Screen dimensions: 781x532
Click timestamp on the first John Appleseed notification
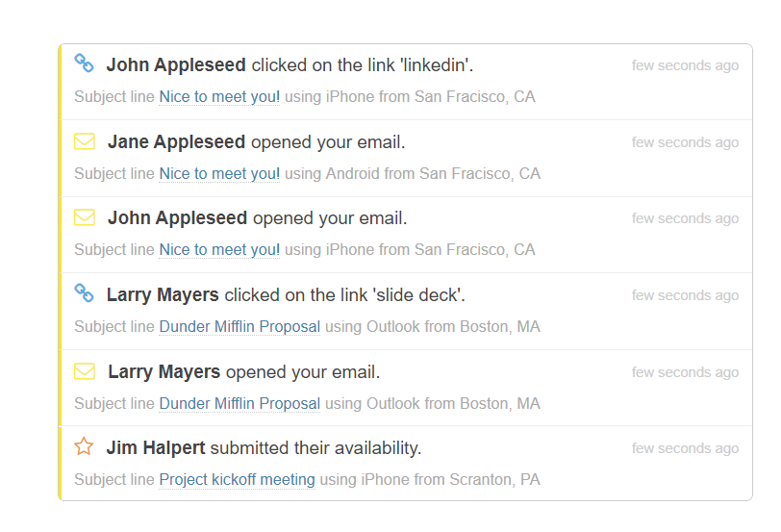point(685,65)
